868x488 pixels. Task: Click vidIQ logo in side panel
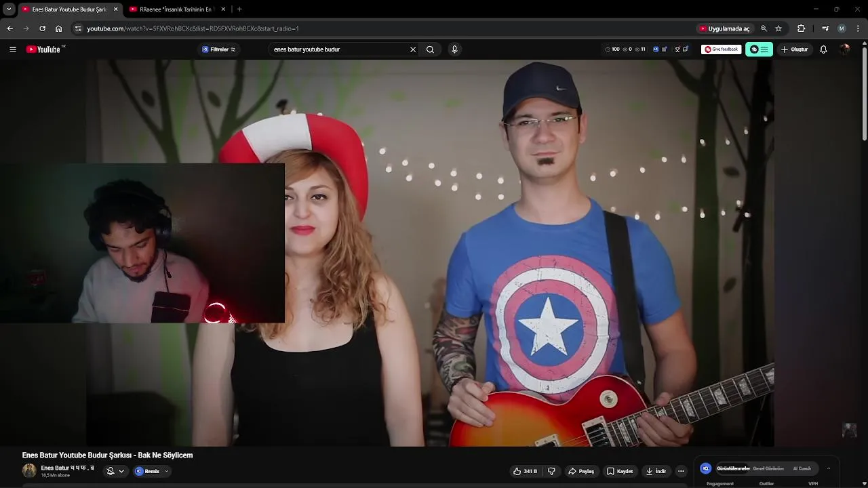pos(706,468)
